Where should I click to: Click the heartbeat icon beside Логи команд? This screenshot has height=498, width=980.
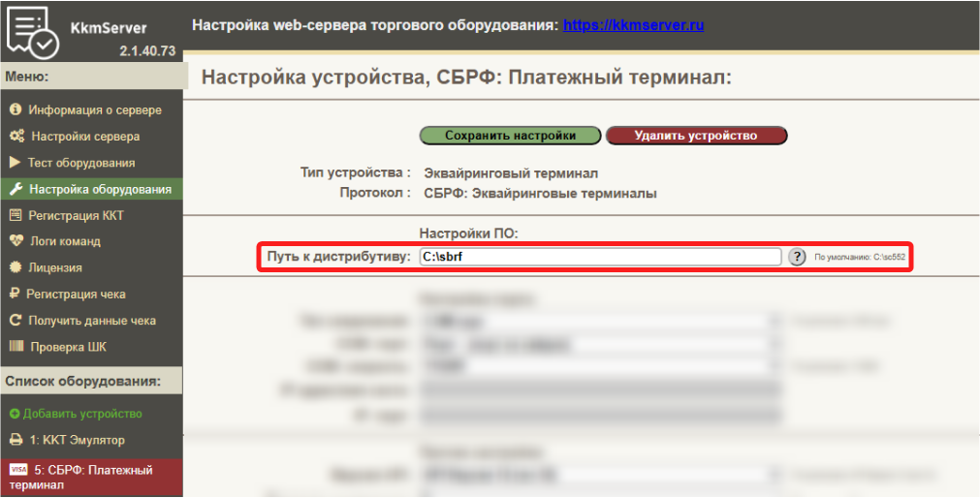coord(16,240)
